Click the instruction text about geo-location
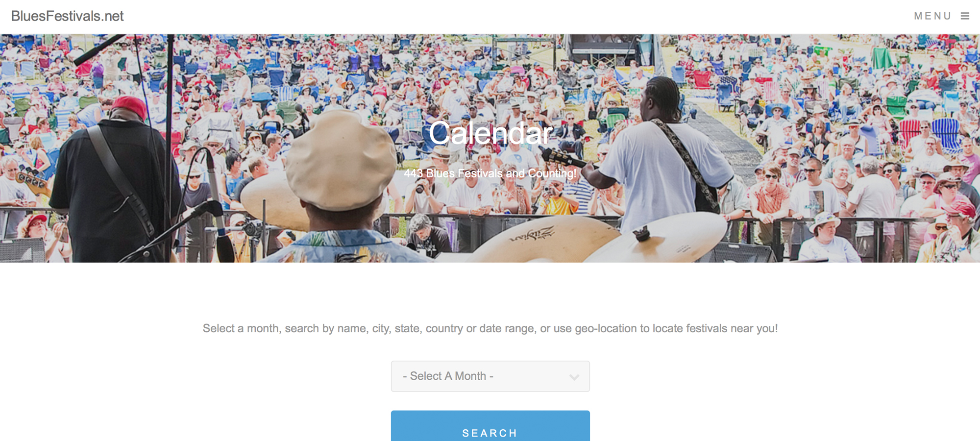The height and width of the screenshot is (441, 980). pos(490,328)
